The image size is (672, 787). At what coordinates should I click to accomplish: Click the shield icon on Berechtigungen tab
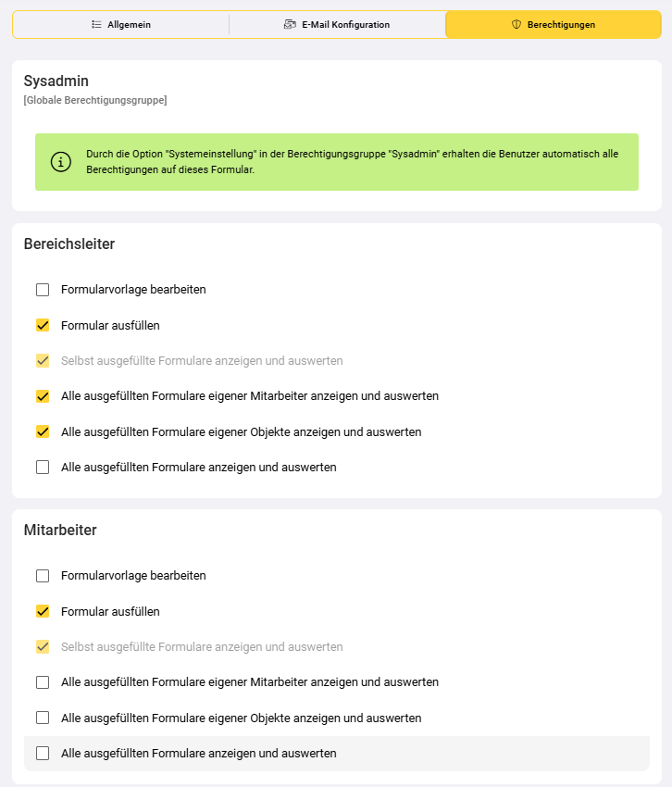coord(516,25)
